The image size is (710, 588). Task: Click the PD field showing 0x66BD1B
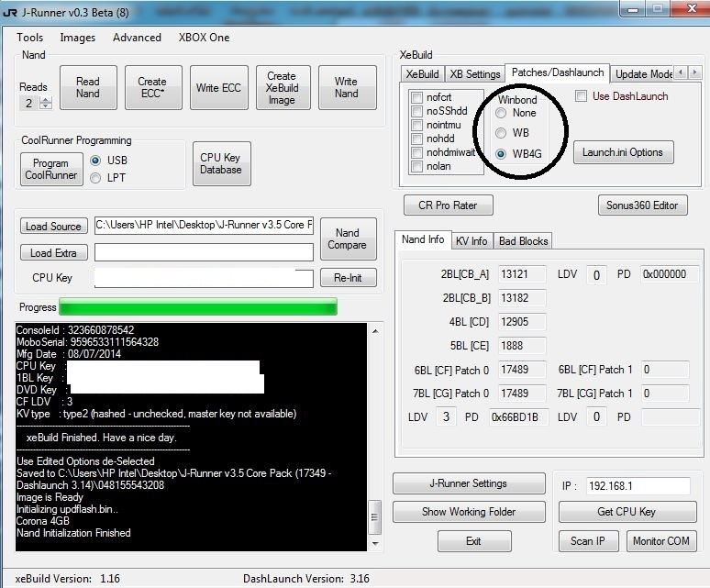(x=518, y=417)
